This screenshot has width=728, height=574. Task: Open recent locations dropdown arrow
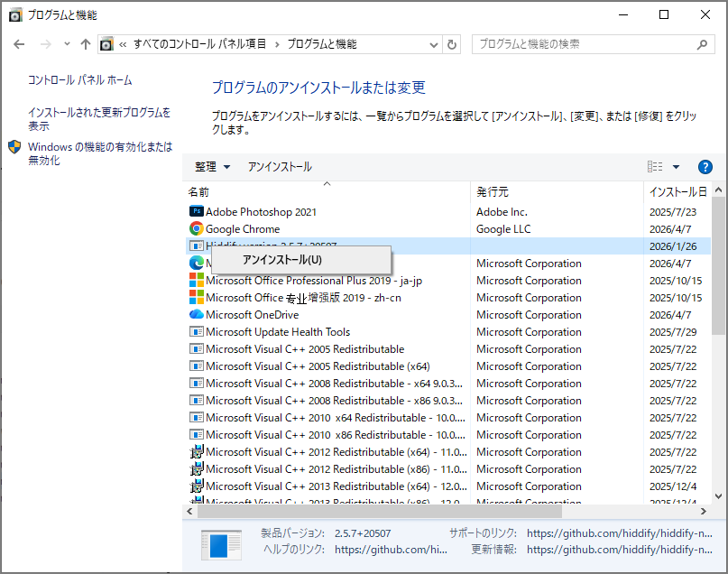[68, 44]
